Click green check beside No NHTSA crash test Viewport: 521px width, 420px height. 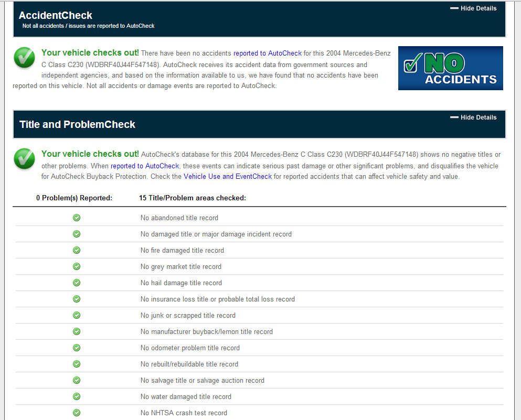tap(77, 413)
